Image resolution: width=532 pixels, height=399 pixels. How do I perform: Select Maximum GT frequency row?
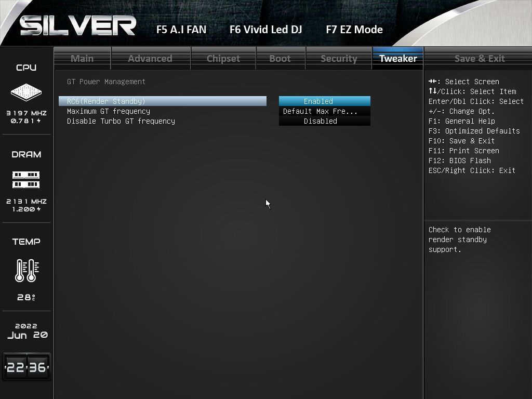click(x=163, y=111)
